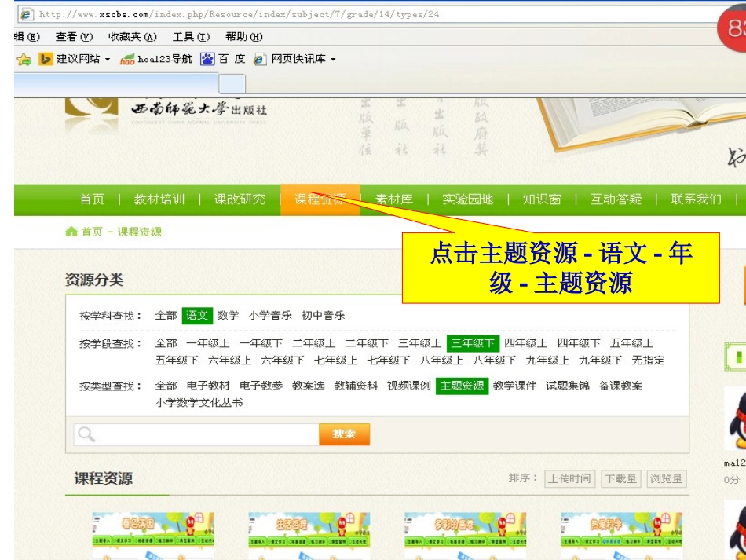Screen dimensions: 746x560
Task: Click the resource search input field
Action: tap(196, 434)
